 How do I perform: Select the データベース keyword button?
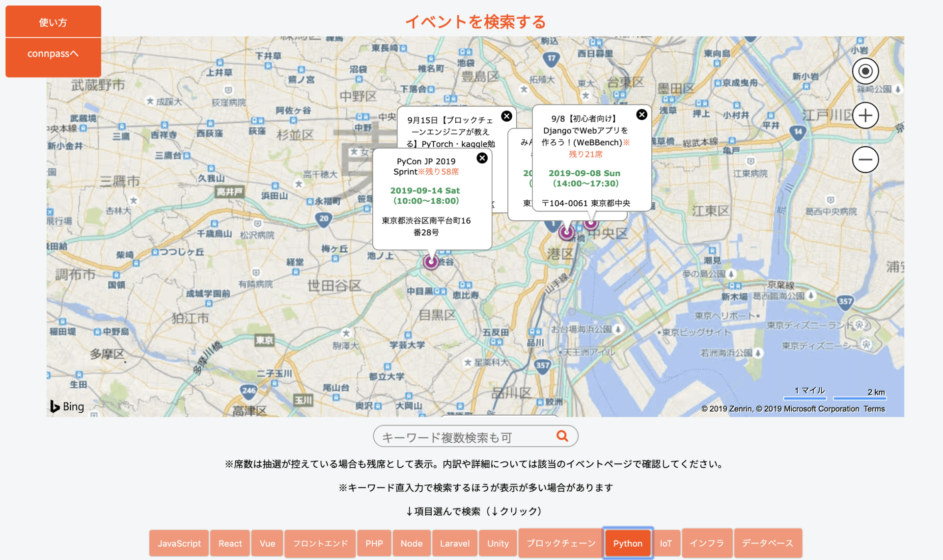[x=767, y=543]
